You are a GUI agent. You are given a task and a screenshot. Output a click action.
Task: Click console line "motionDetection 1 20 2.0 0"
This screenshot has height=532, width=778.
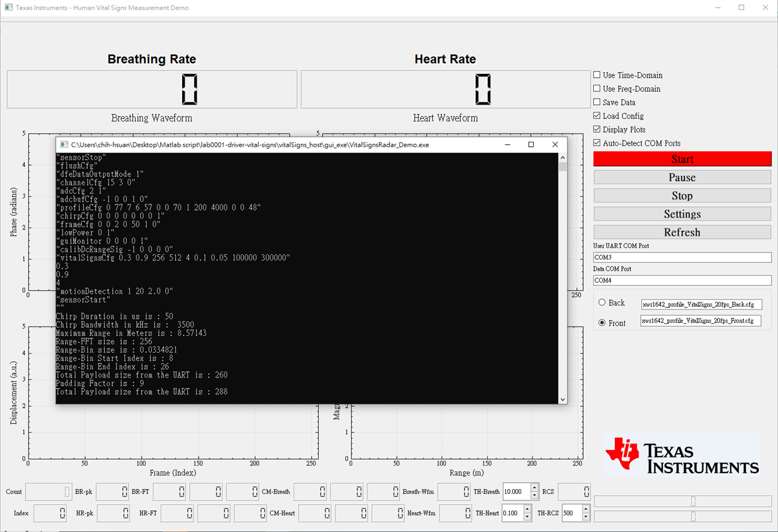point(114,291)
